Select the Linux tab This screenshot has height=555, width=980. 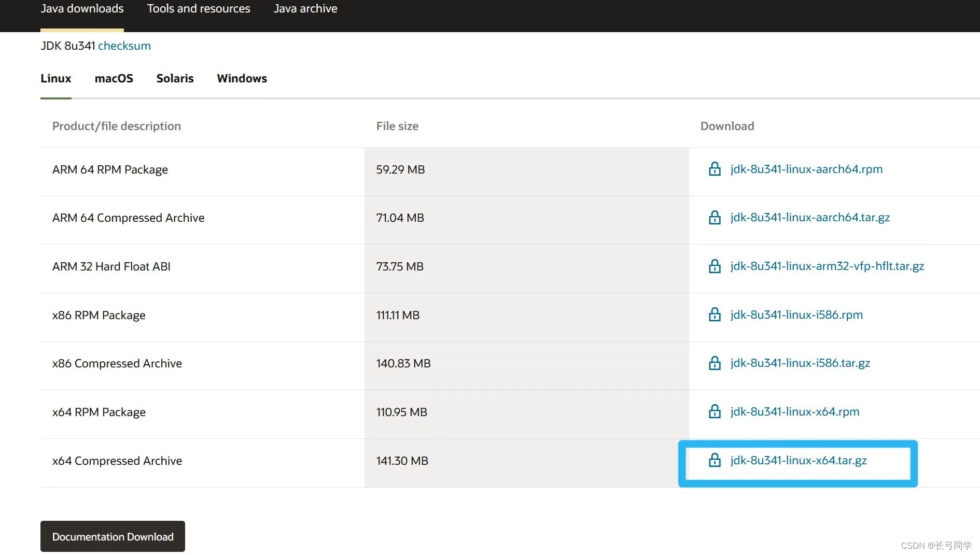pyautogui.click(x=55, y=78)
